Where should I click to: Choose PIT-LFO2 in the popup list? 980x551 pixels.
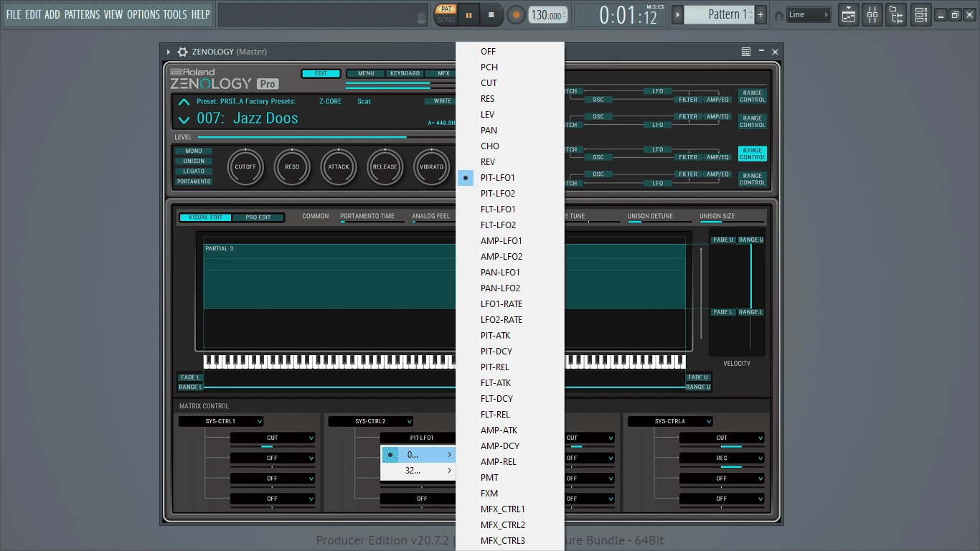tap(510, 194)
